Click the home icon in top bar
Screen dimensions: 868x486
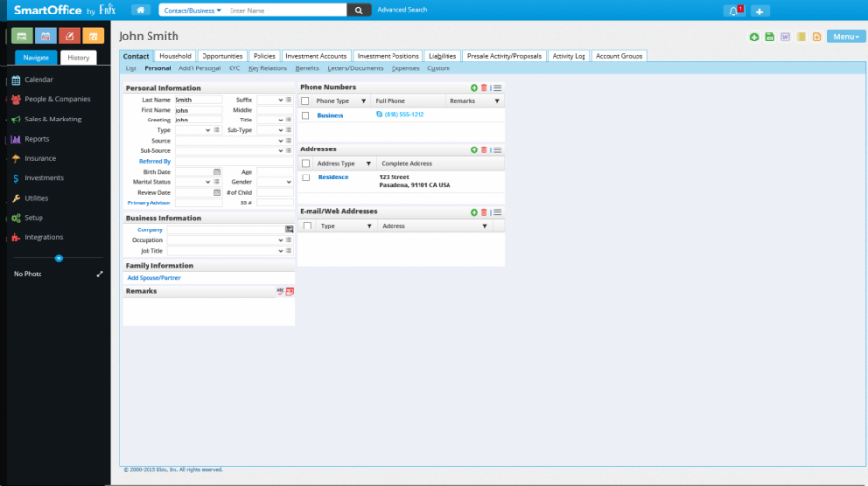(141, 10)
